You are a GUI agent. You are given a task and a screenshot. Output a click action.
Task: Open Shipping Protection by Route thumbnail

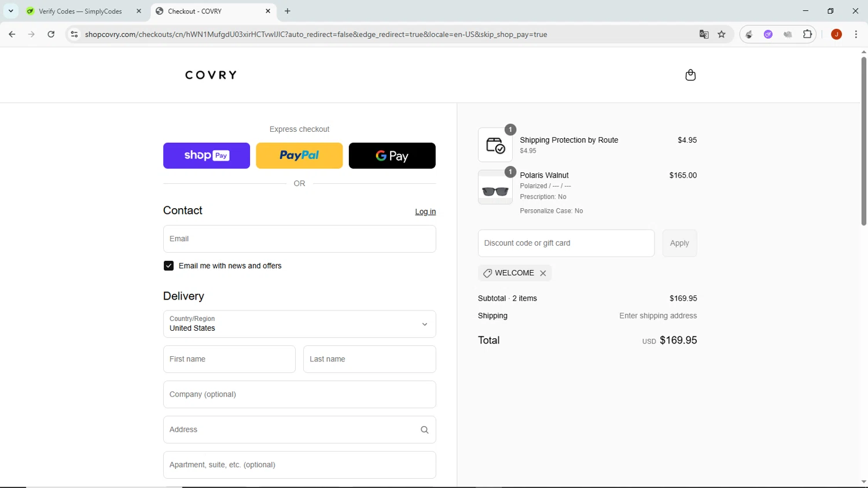(495, 145)
